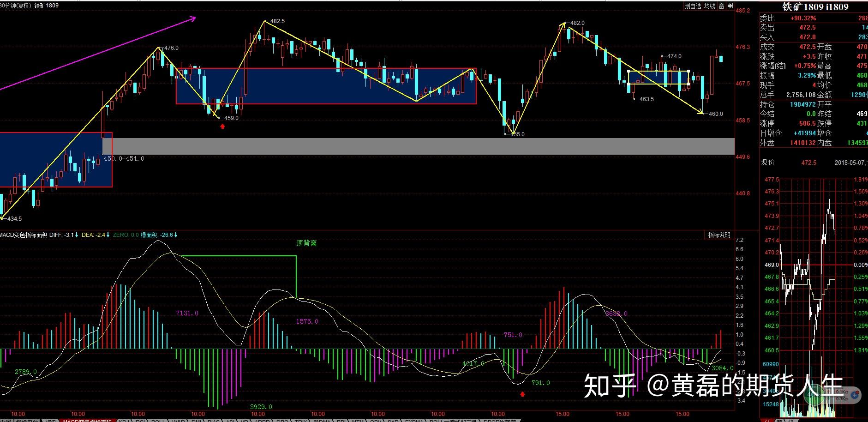Toggle the 均线 moving average display
Image resolution: width=868 pixels, height=422 pixels.
pyautogui.click(x=710, y=6)
